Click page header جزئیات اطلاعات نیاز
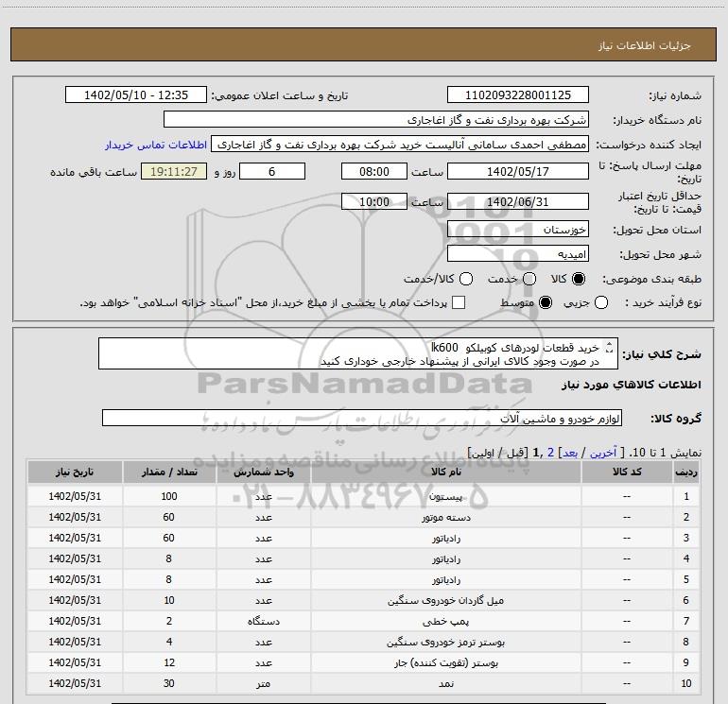The image size is (728, 704). (645, 45)
